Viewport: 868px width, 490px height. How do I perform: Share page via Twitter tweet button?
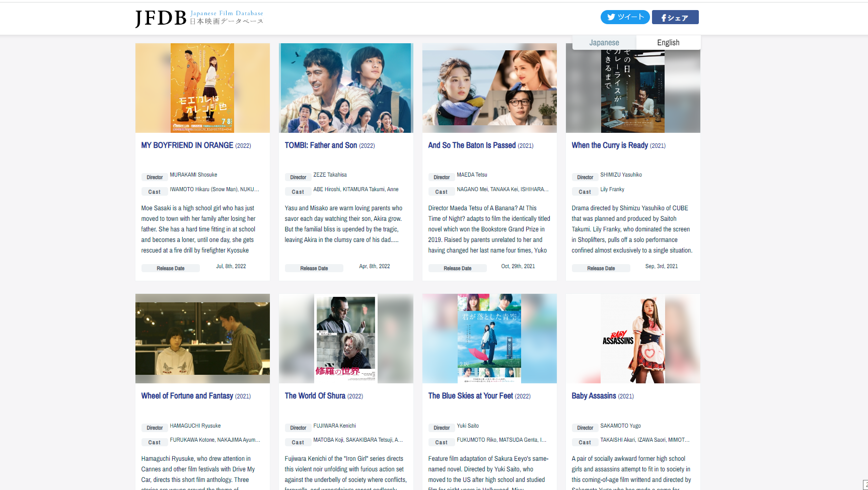tap(625, 17)
